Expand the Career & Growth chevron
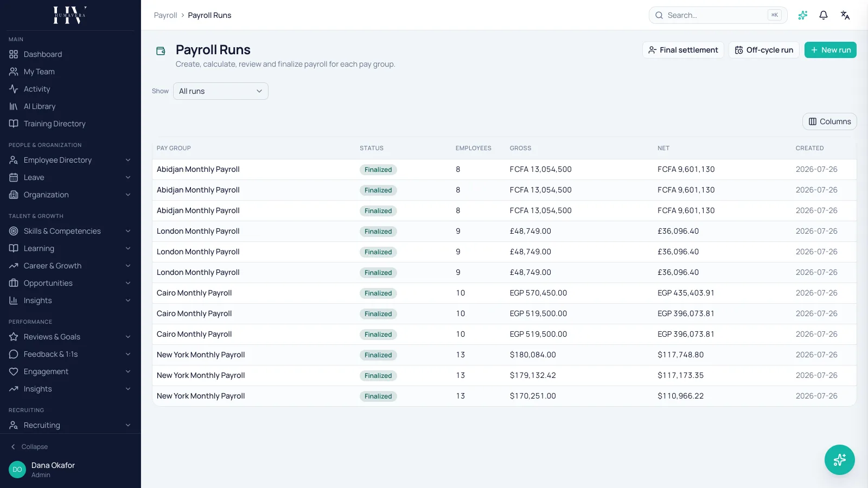This screenshot has height=488, width=868. click(x=128, y=266)
